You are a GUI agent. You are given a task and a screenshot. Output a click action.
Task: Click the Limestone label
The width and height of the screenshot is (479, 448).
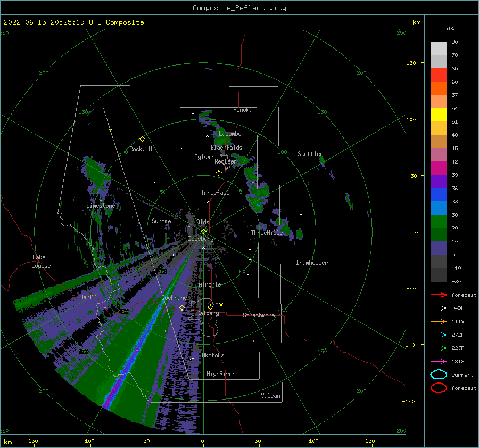pyautogui.click(x=101, y=206)
